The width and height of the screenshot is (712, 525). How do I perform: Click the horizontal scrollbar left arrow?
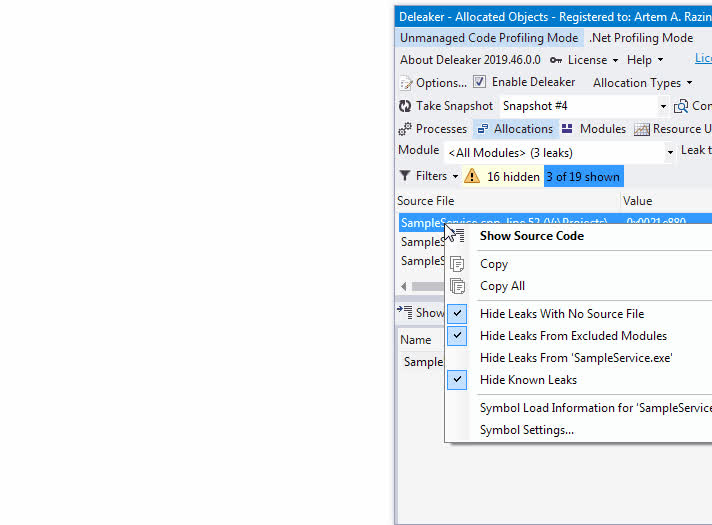[404, 286]
